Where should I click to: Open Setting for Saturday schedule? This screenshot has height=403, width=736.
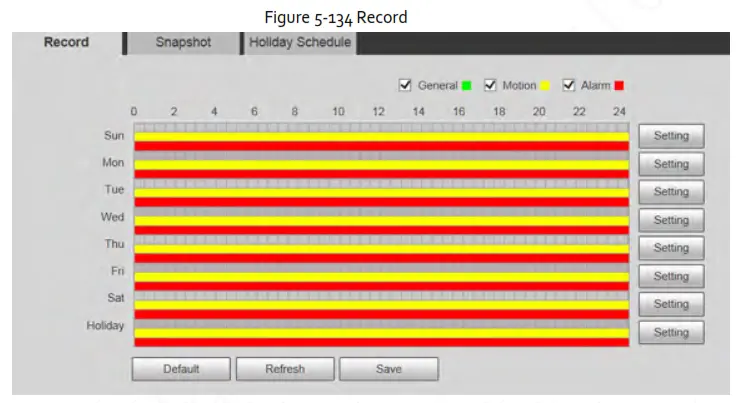(671, 304)
